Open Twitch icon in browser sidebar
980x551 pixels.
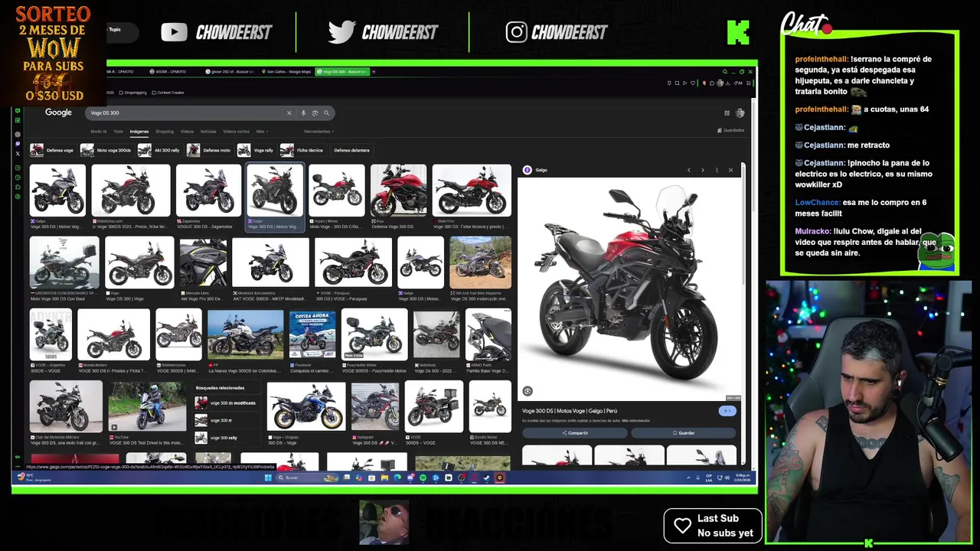[x=18, y=144]
